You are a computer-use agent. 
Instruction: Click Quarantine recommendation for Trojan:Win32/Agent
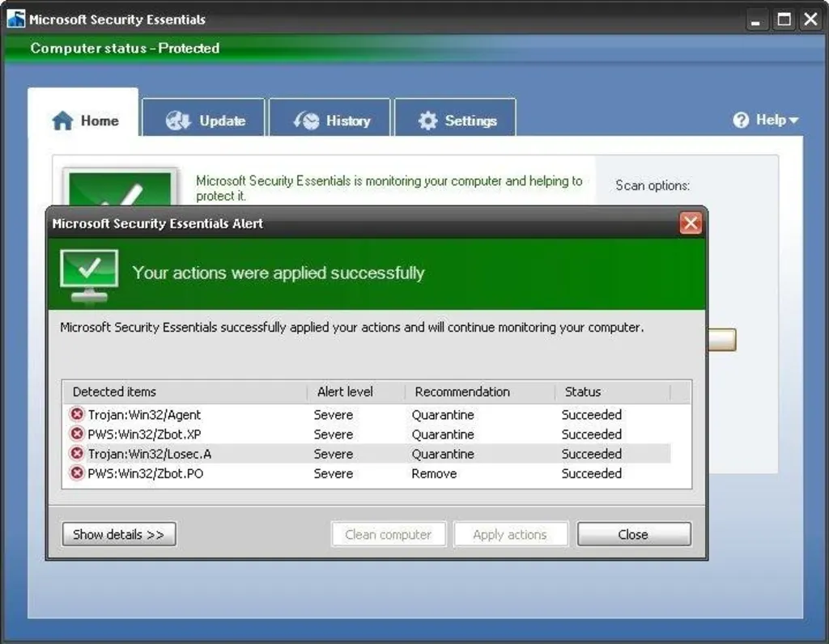pos(443,415)
